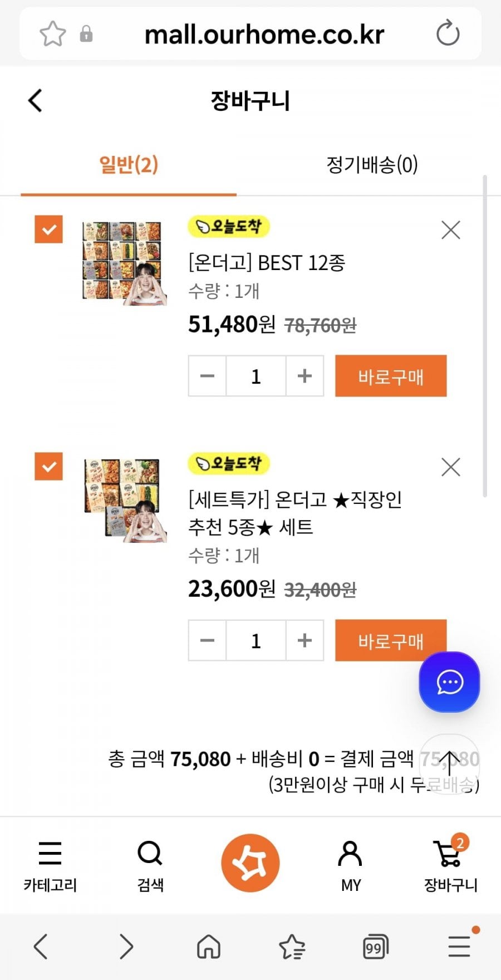Viewport: 501px width, 980px height.
Task: Go to the orange home logo button
Action: point(250,863)
